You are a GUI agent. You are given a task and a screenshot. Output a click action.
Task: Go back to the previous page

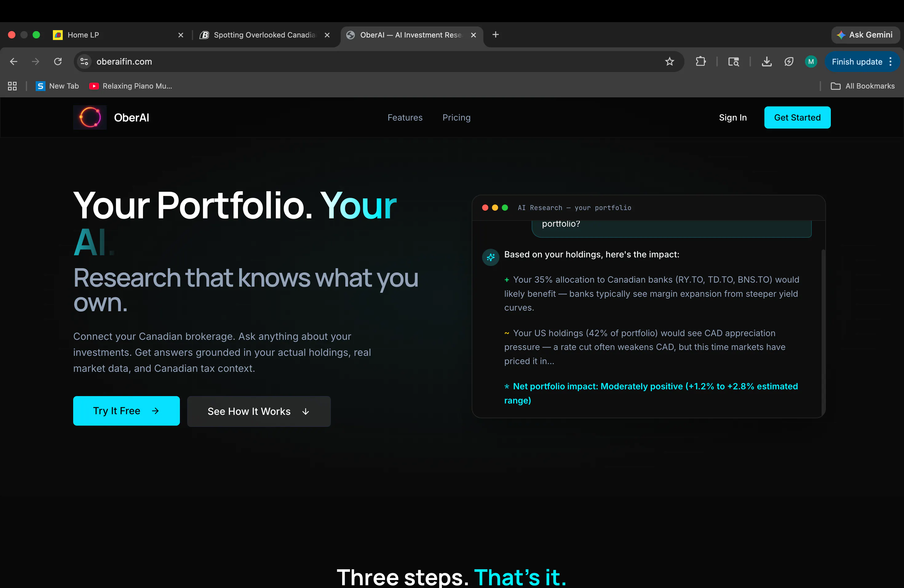click(14, 62)
